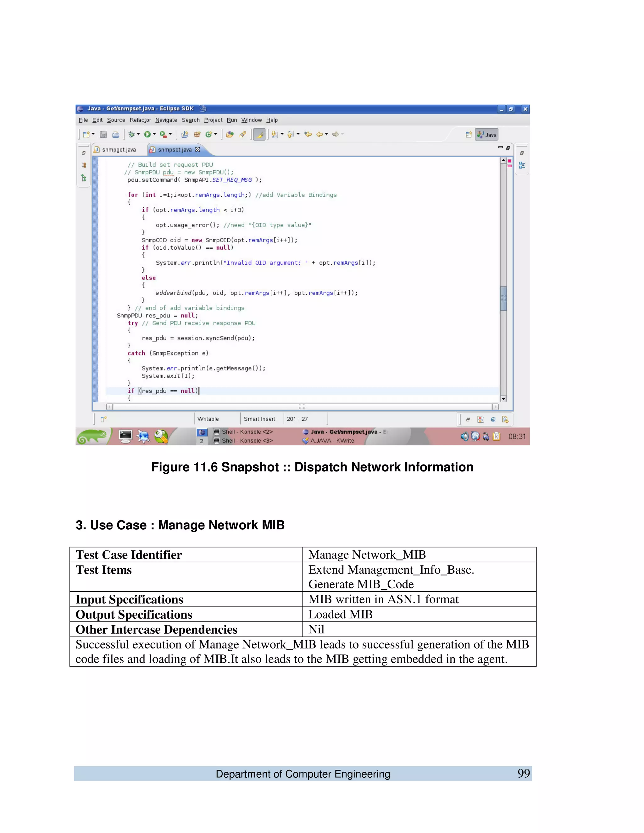This screenshot has width=644, height=833.
Task: Open the Navigate menu
Action: [x=166, y=120]
